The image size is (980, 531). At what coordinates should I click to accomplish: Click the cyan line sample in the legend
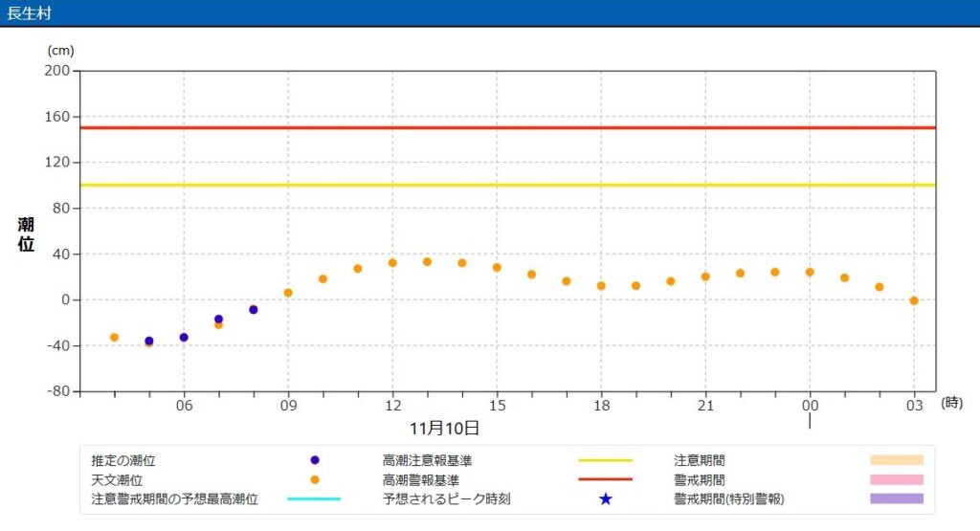314,499
